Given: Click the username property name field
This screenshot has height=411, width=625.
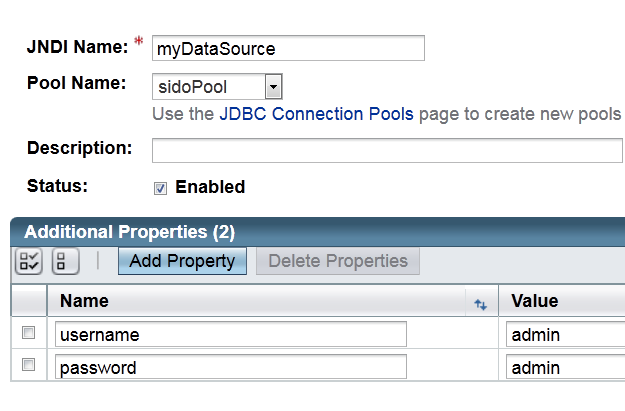Looking at the screenshot, I should [231, 334].
